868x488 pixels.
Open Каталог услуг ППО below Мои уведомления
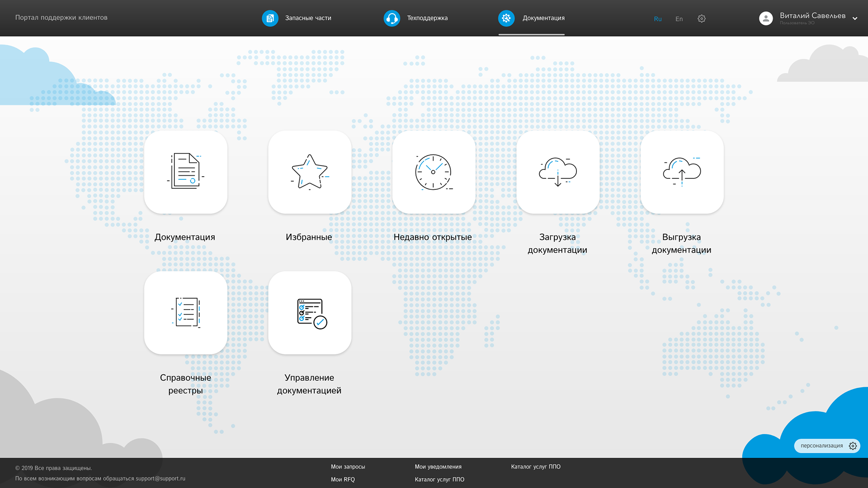point(439,479)
